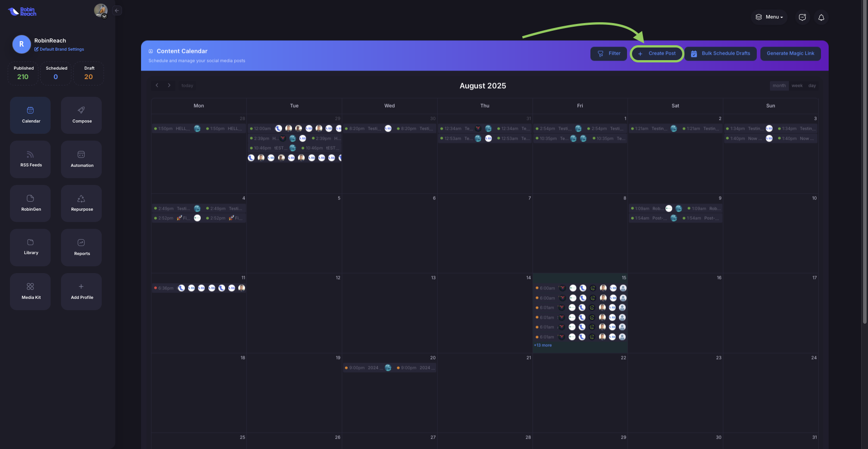Click the Filter button
This screenshot has height=449, width=868.
(609, 53)
